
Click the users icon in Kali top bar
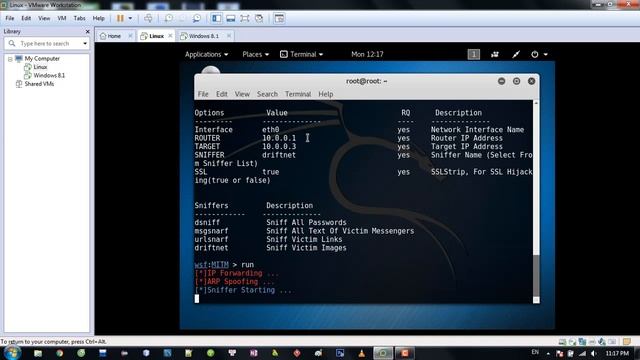click(x=495, y=54)
